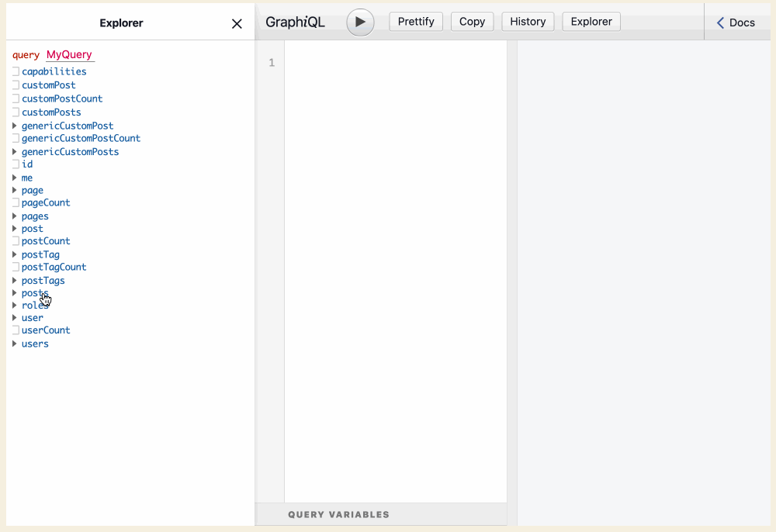Tick the genericCustomPostCount checkbox
Viewport: 776px width, 532px height.
(16, 139)
